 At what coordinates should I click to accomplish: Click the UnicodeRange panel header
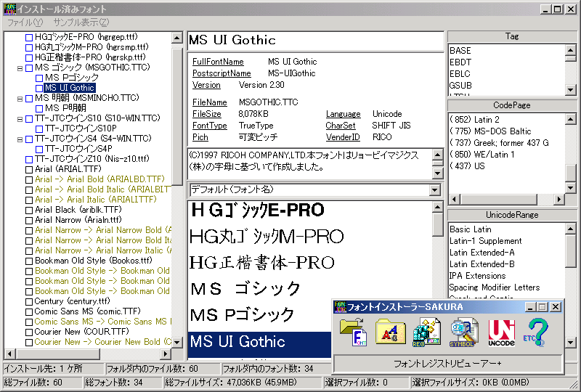pos(512,215)
